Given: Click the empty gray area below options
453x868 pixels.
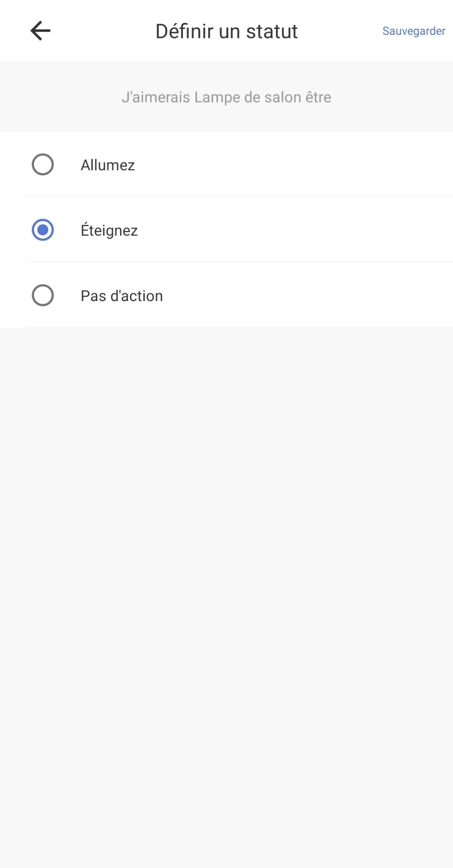Looking at the screenshot, I should tap(226, 542).
